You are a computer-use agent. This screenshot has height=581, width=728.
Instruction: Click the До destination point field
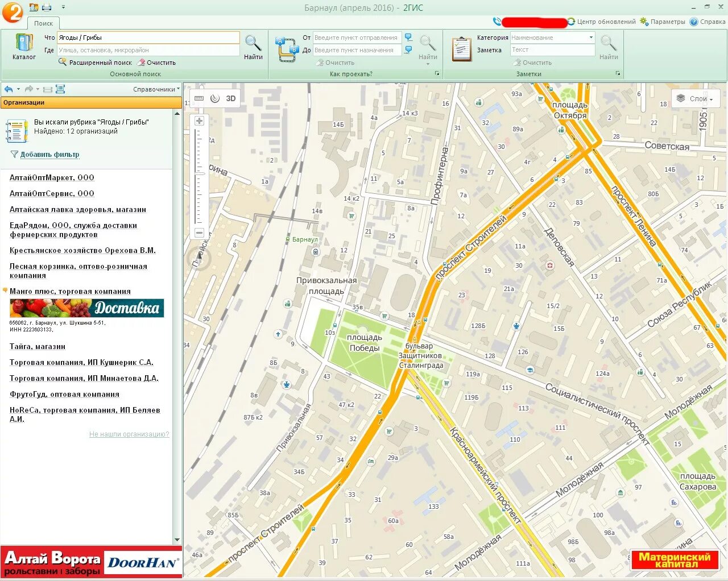tap(357, 50)
